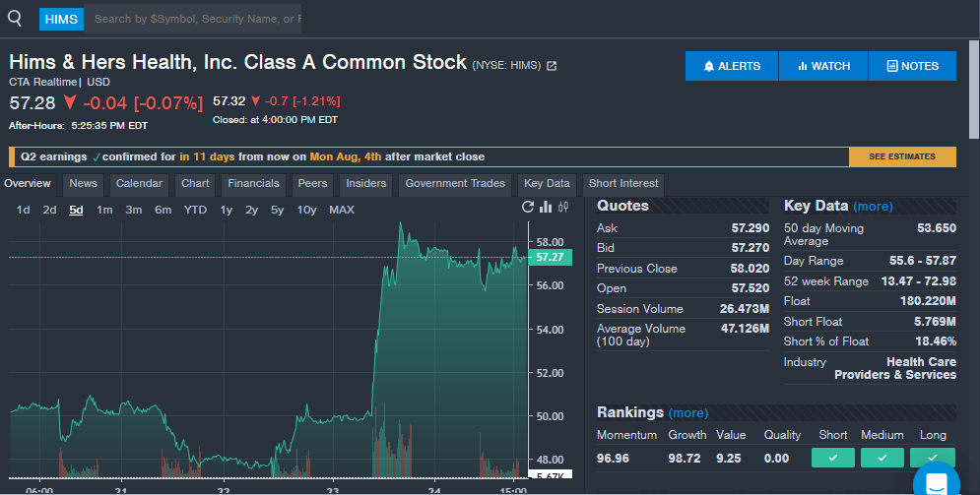
Task: Set chart range to MAX
Action: [342, 210]
